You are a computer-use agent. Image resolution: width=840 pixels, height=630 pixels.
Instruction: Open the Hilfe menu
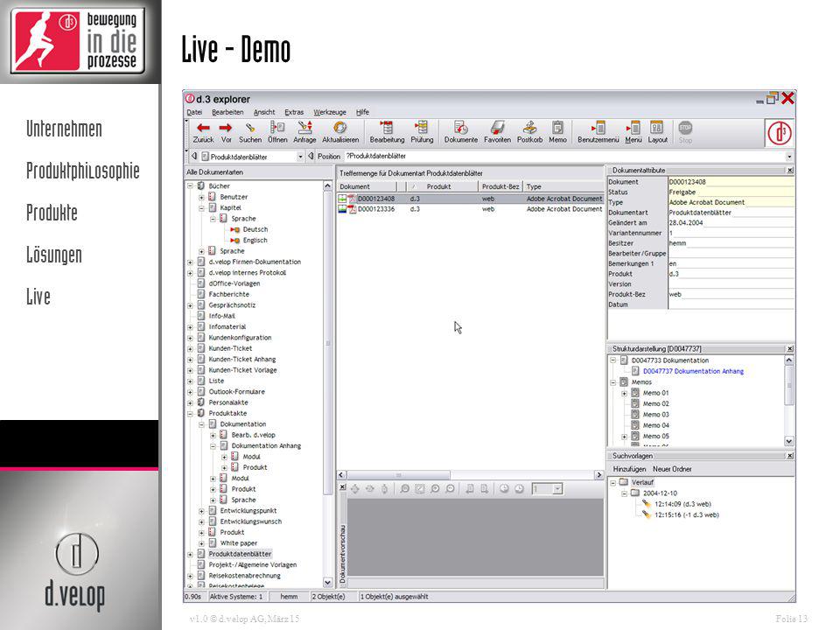(362, 113)
